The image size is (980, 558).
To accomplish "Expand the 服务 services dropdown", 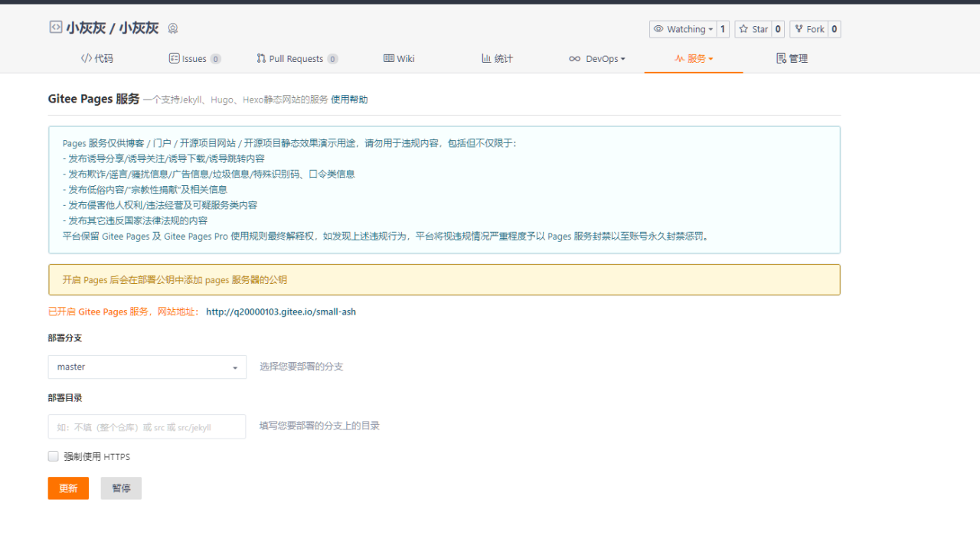I will coord(694,59).
